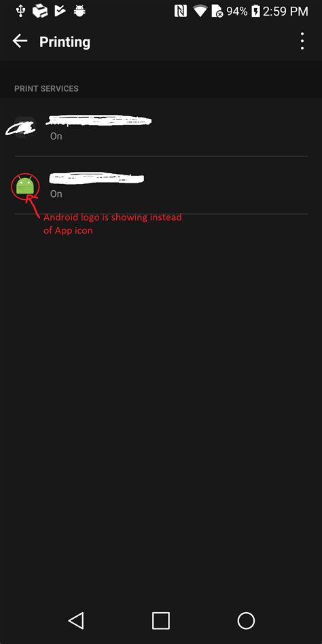Viewport: 322px width, 644px height.
Task: Open the three-dot overflow menu
Action: pos(302,41)
